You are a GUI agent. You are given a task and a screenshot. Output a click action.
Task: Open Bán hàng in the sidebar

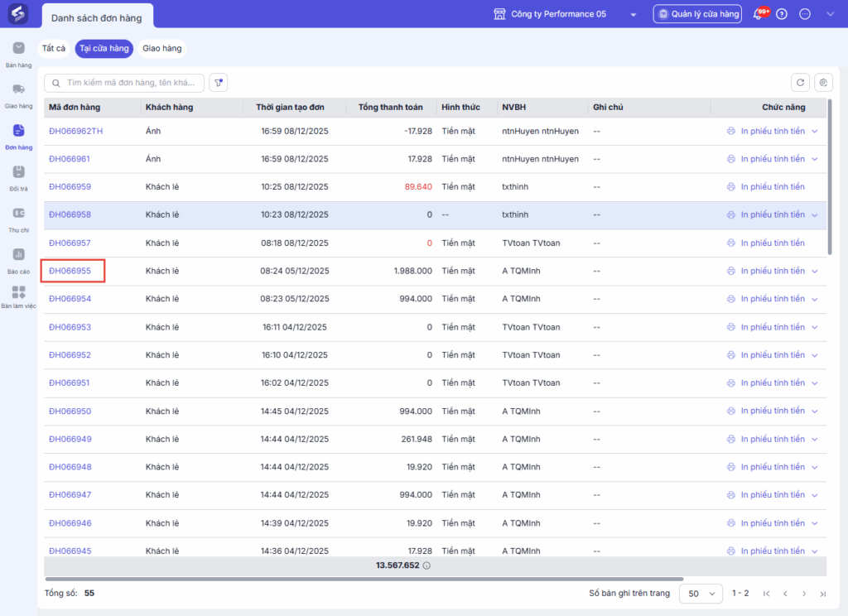[x=18, y=53]
